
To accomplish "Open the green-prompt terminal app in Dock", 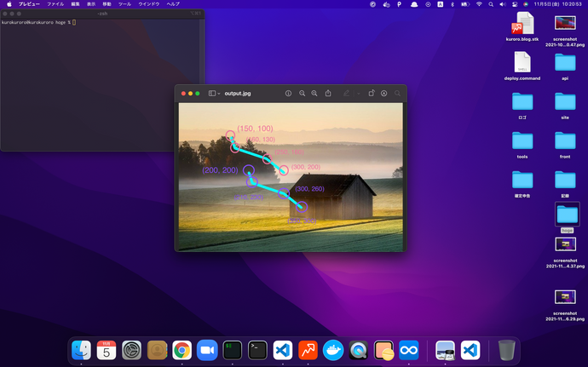I will [232, 350].
